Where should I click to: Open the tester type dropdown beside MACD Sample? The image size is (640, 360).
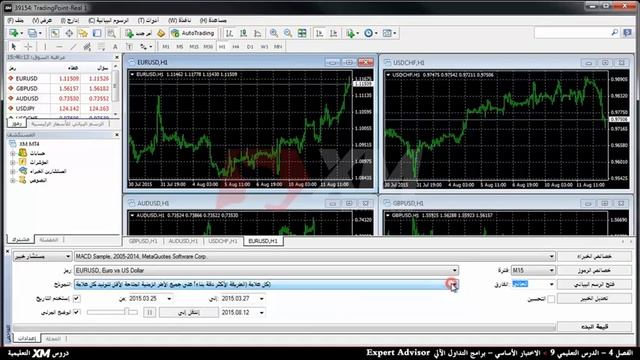tap(42, 257)
